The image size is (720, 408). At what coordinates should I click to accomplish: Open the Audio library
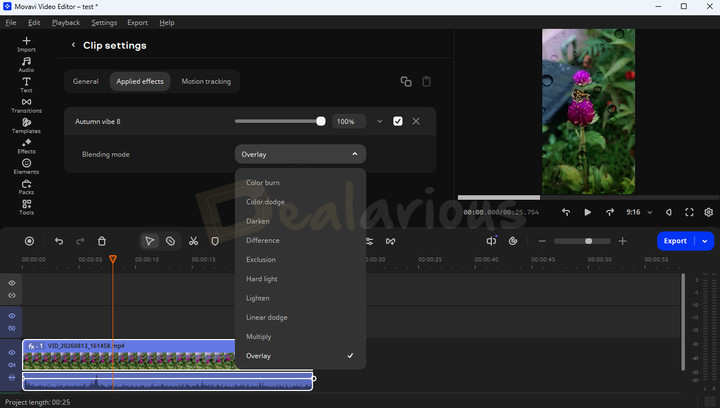pyautogui.click(x=26, y=64)
